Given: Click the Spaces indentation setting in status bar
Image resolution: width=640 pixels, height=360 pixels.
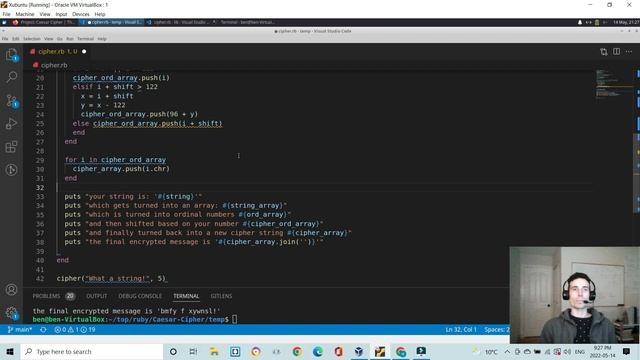Looking at the screenshot, I should pyautogui.click(x=496, y=329).
